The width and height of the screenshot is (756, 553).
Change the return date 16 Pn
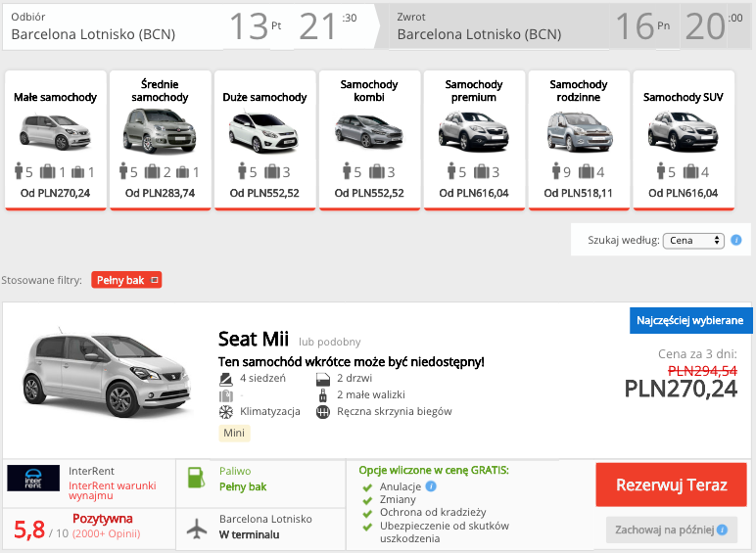tap(643, 26)
